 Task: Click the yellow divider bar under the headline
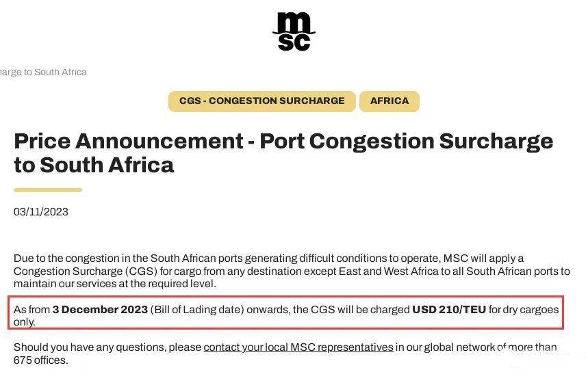click(x=48, y=190)
